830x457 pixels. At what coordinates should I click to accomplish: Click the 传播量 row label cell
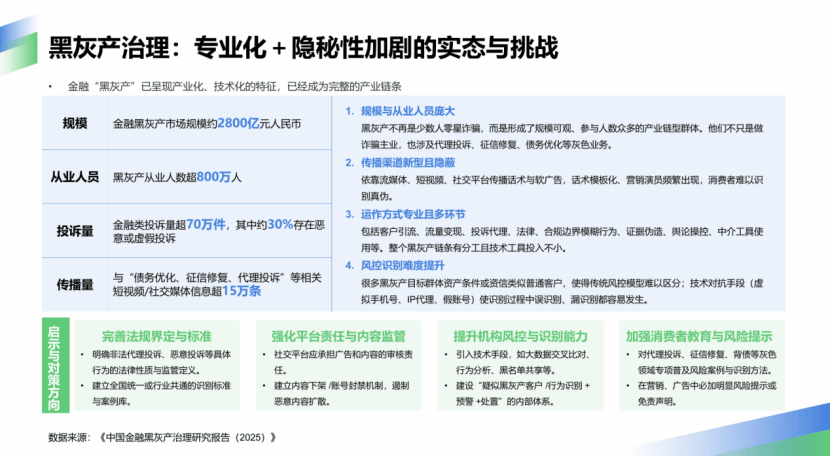[75, 284]
